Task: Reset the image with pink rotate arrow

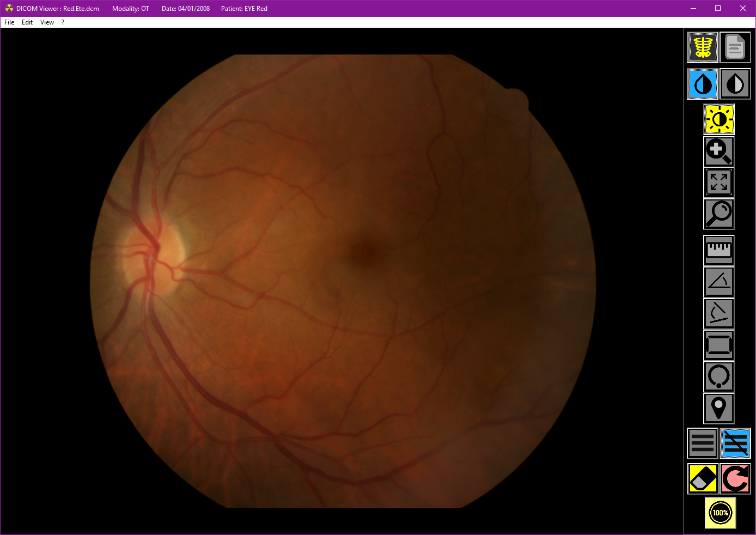Action: [735, 479]
